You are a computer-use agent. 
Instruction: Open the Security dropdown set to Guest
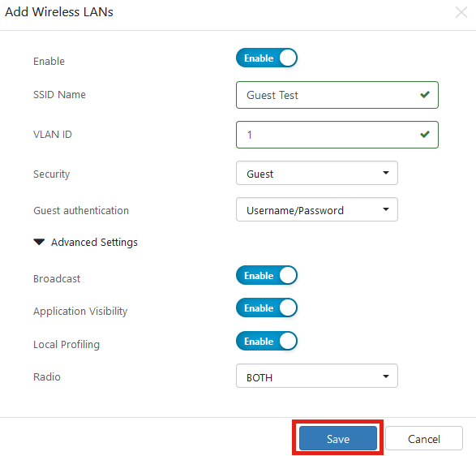316,173
